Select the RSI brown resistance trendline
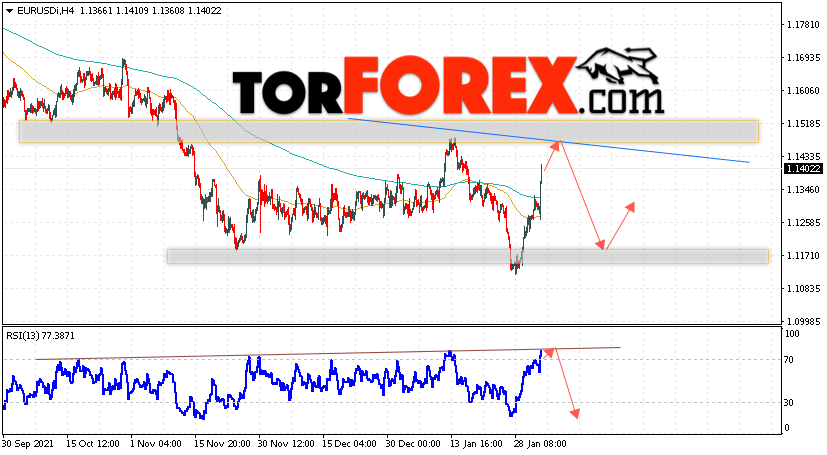 (328, 353)
